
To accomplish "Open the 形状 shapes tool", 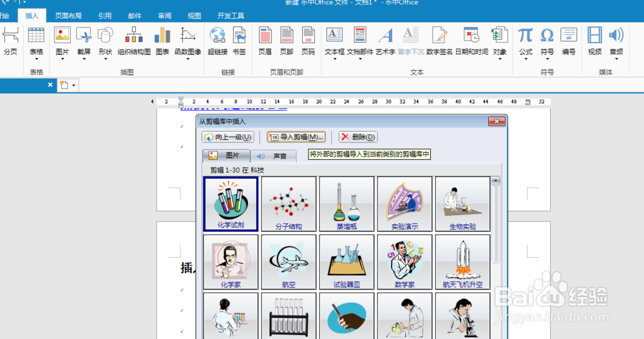I will 105,41.
